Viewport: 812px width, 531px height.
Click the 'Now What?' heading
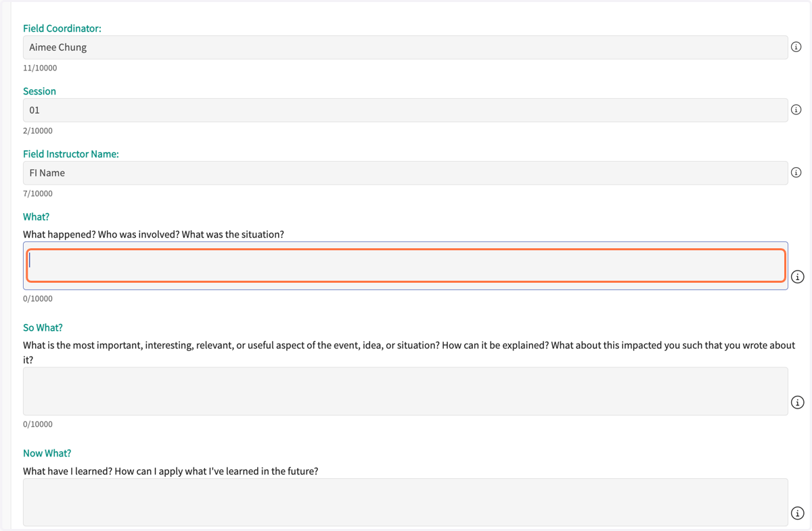(x=47, y=453)
